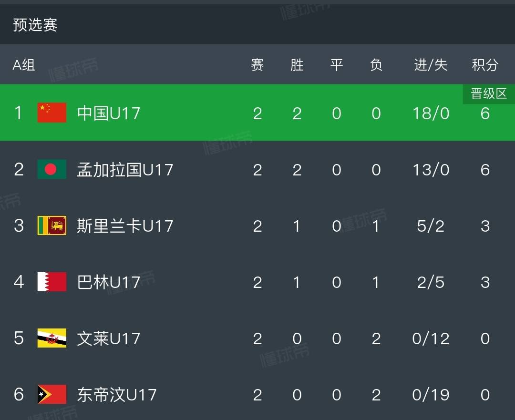Open the 文莱U17 team name
515x420 pixels.
(x=109, y=338)
